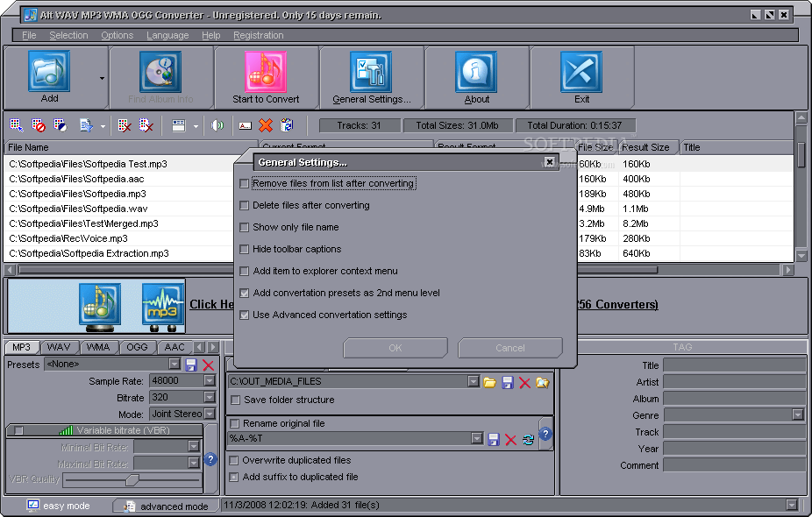The height and width of the screenshot is (517, 812).
Task: Click the remove unselected tracks icon
Action: coord(146,125)
